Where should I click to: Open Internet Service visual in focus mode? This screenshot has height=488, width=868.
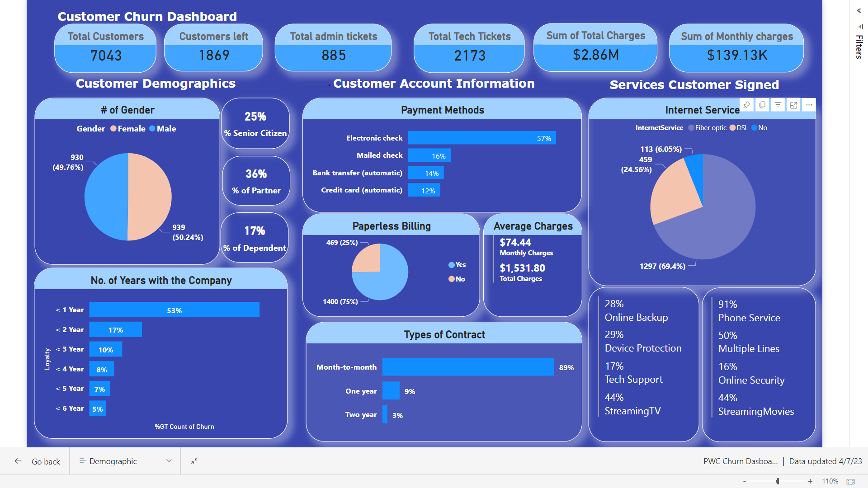[x=793, y=105]
